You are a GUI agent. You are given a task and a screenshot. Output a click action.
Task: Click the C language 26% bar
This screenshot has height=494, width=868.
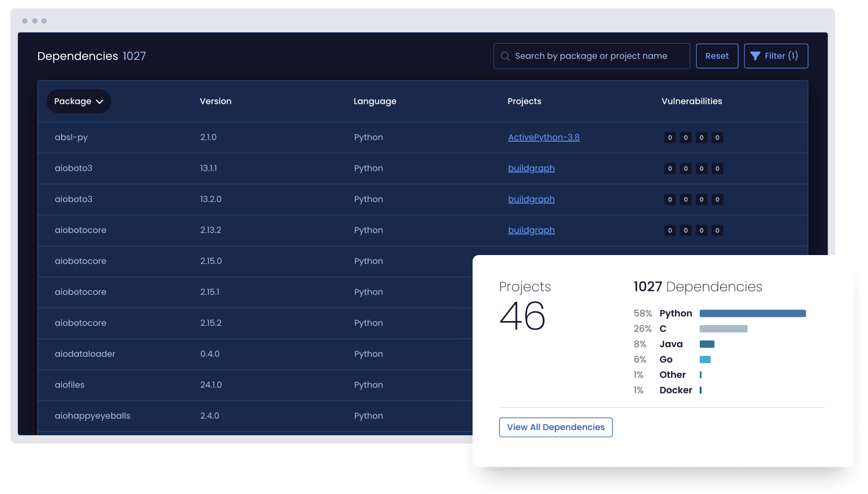pyautogui.click(x=723, y=329)
